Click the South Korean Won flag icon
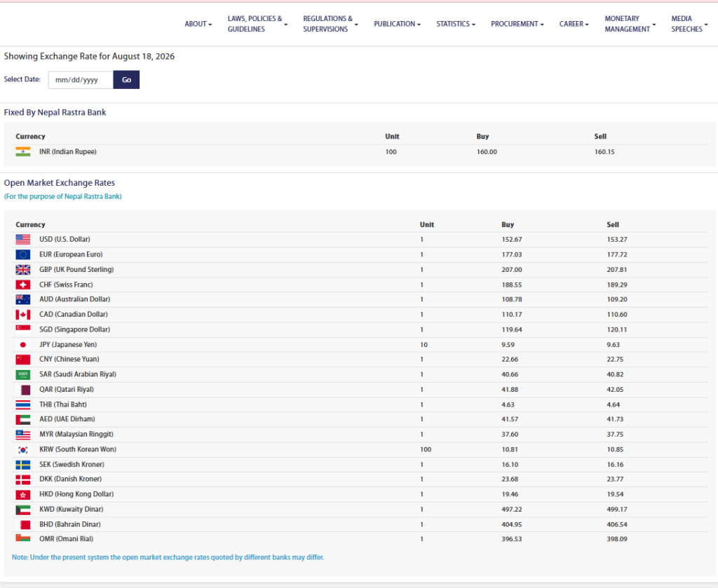Viewport: 718px width, 588px height. click(23, 449)
